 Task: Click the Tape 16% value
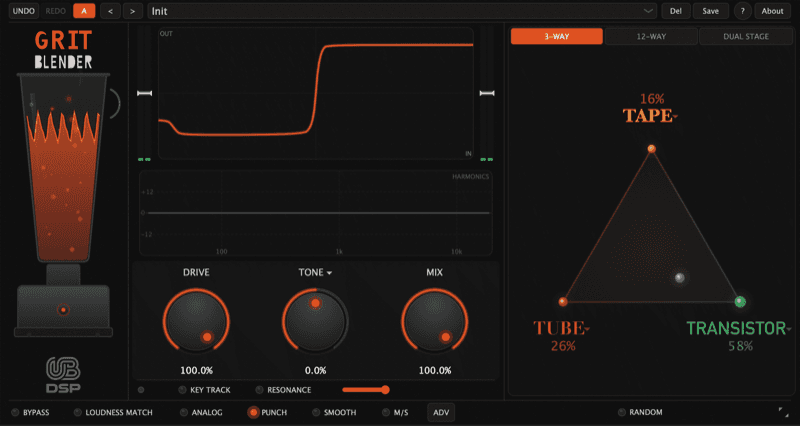(x=652, y=98)
